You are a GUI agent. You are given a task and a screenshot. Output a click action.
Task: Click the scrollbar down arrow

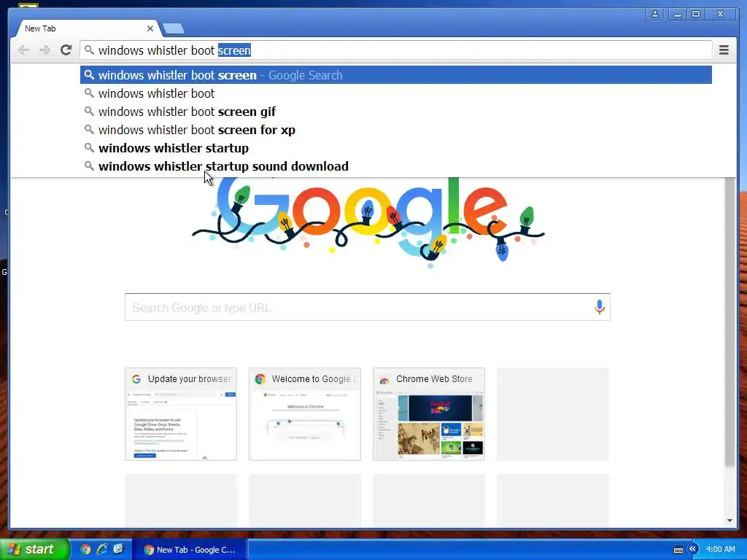tap(729, 521)
